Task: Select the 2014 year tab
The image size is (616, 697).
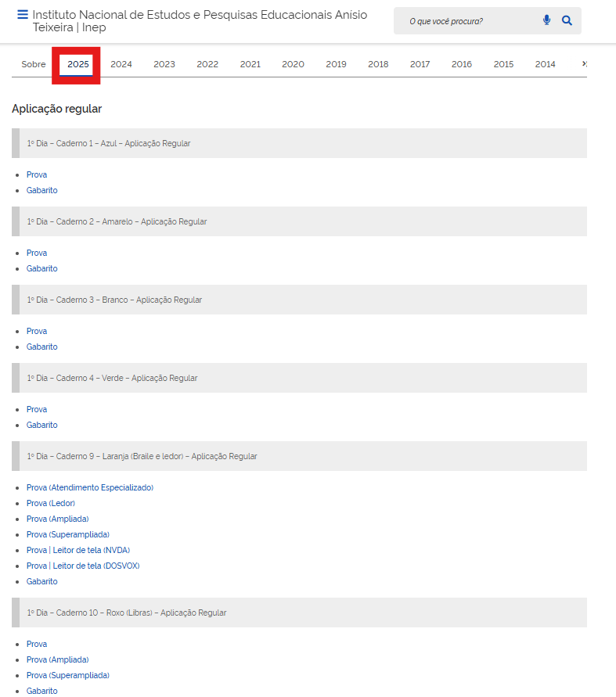Action: pos(546,64)
